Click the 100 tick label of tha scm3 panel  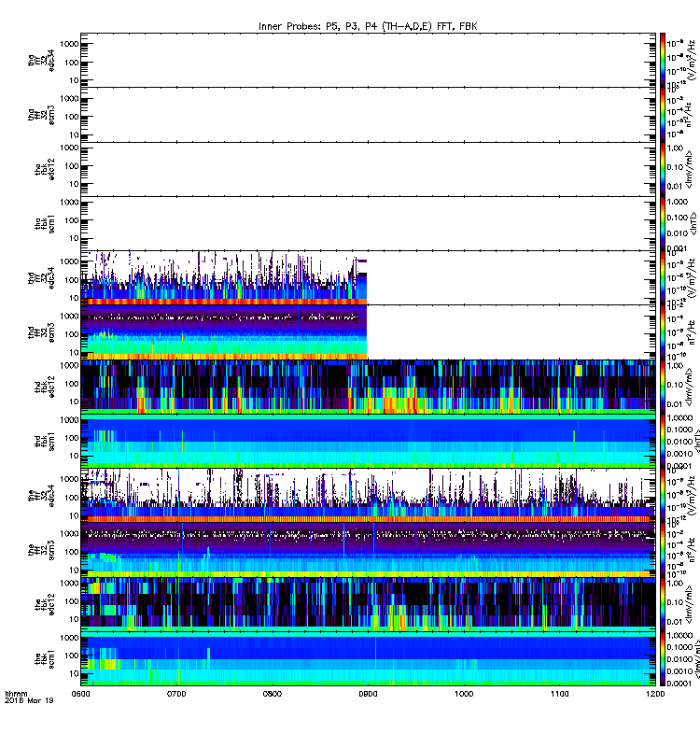coord(72,117)
